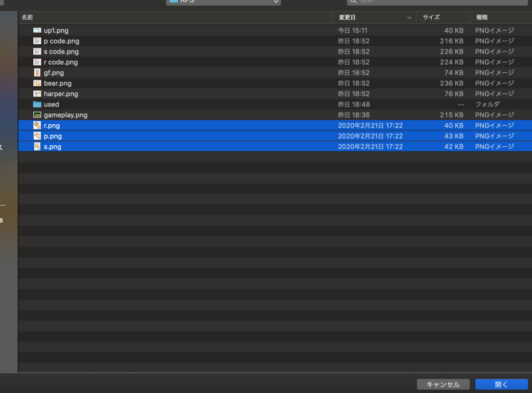Click the s code.png thumbnail icon
Viewport: 532px width, 393px height.
(x=37, y=51)
